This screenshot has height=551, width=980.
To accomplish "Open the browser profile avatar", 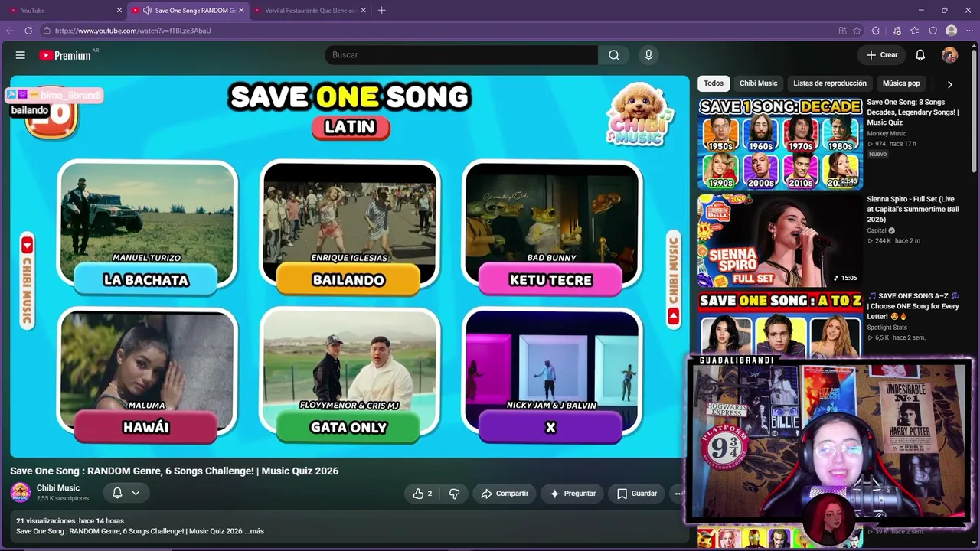I will pos(952,31).
